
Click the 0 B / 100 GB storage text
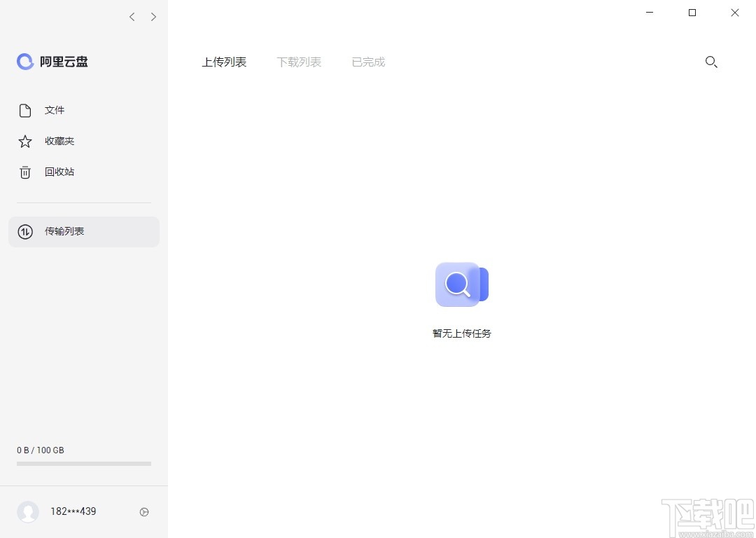tap(40, 450)
